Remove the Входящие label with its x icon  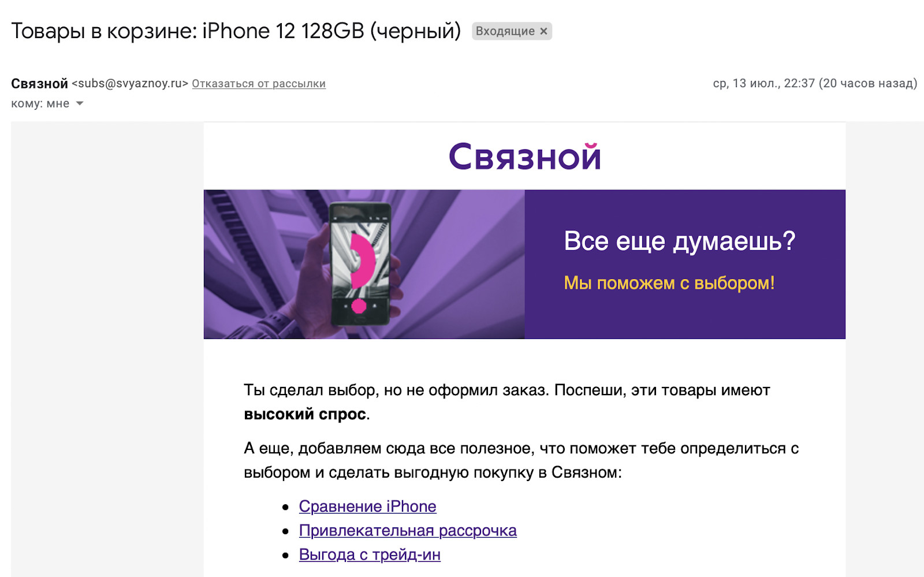543,31
